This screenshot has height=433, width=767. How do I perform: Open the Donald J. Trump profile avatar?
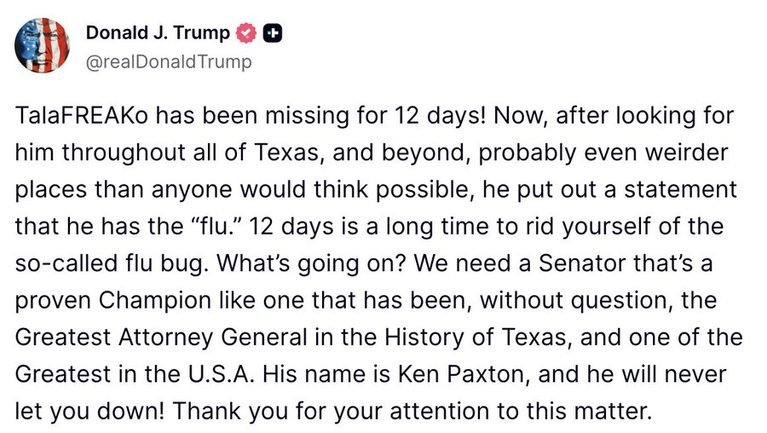42,46
